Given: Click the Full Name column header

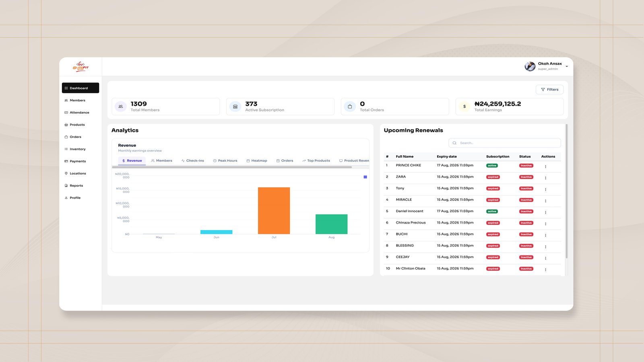Looking at the screenshot, I should 405,156.
